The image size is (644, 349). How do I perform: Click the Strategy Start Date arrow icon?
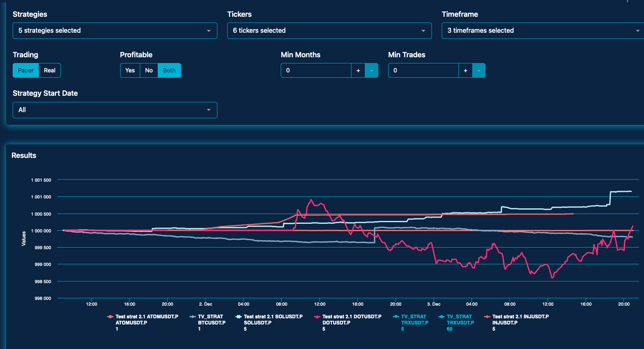tap(209, 110)
